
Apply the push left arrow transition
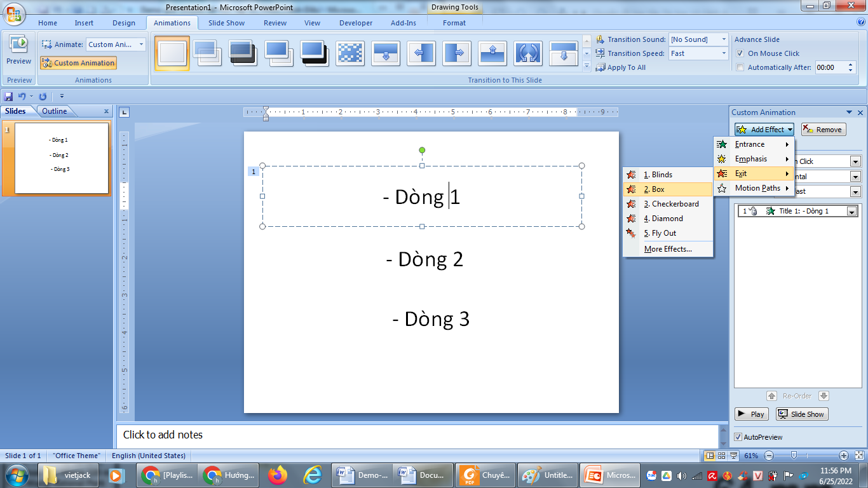421,53
